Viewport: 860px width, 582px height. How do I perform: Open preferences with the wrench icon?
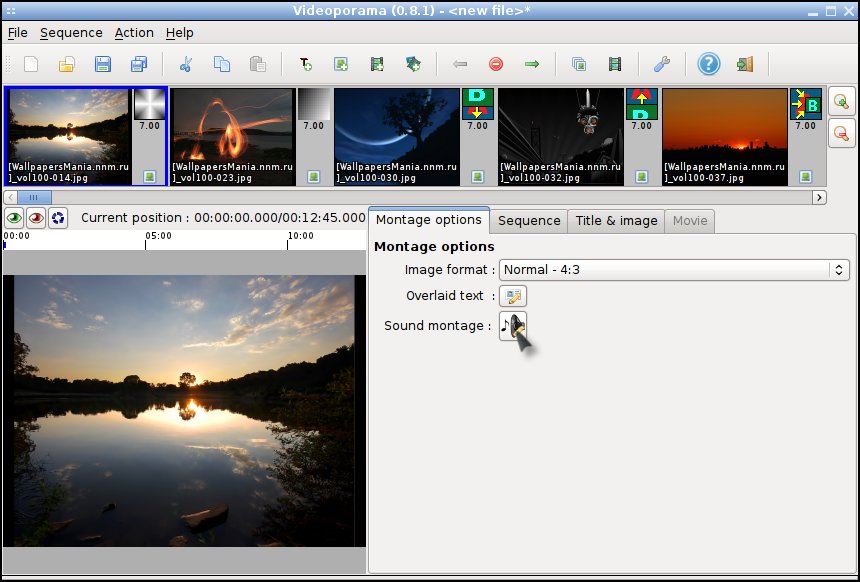(x=662, y=64)
